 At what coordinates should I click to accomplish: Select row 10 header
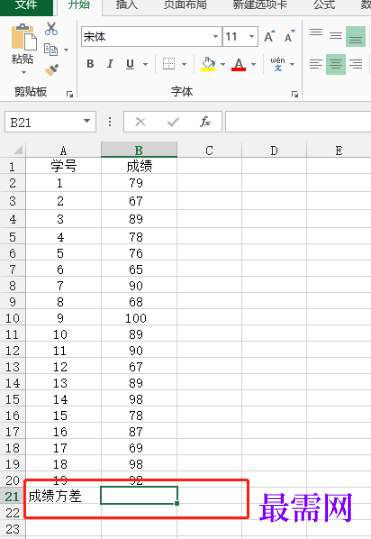[x=12, y=318]
